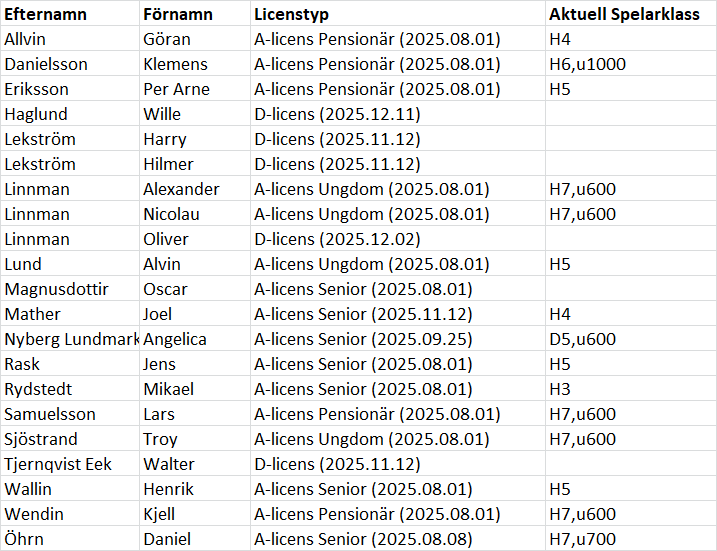Click the surname cell "Allvin"
This screenshot has height=551, width=717.
click(25, 39)
